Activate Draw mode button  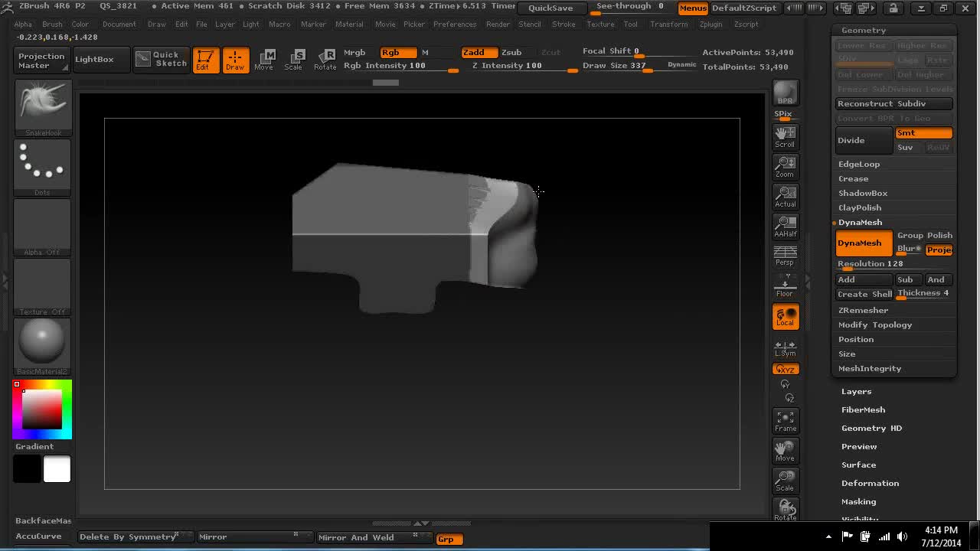tap(235, 60)
